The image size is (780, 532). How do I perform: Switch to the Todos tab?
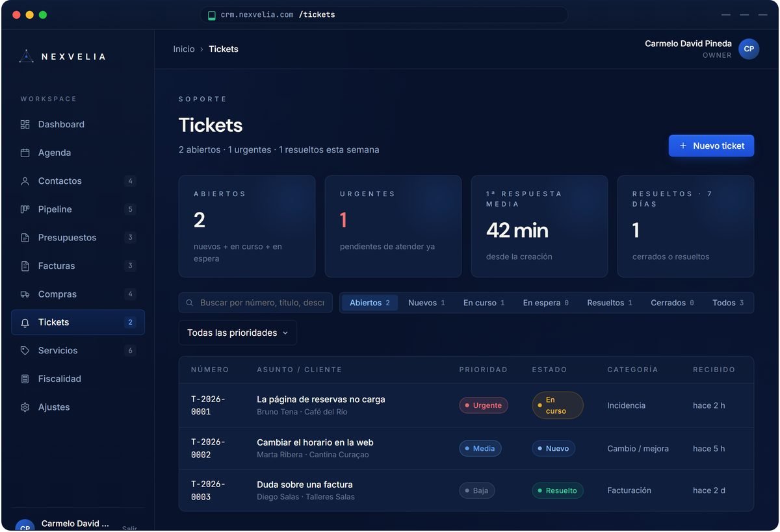point(728,303)
